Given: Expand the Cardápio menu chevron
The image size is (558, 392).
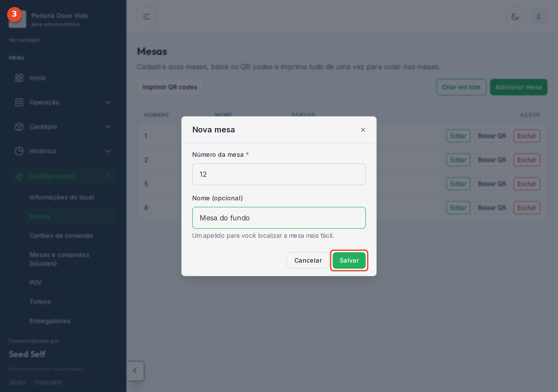Looking at the screenshot, I should click(x=108, y=127).
